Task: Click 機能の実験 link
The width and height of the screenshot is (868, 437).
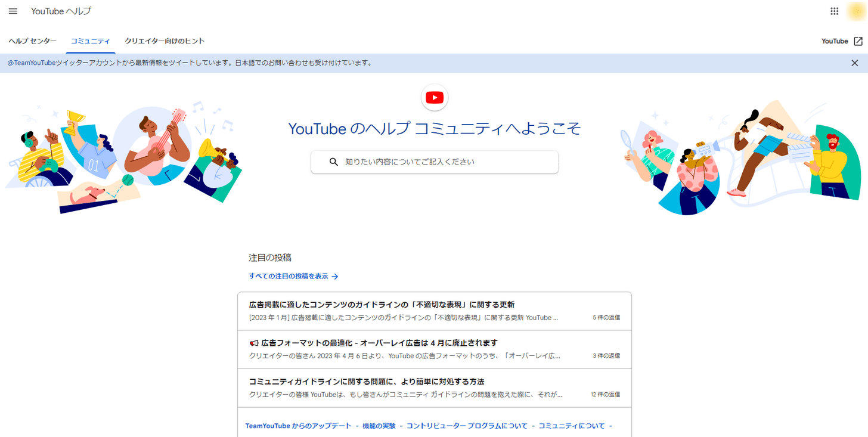Action: coord(379,426)
